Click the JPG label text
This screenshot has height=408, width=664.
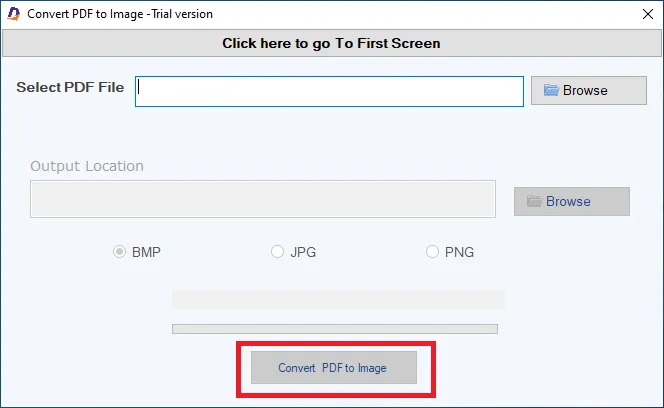303,252
